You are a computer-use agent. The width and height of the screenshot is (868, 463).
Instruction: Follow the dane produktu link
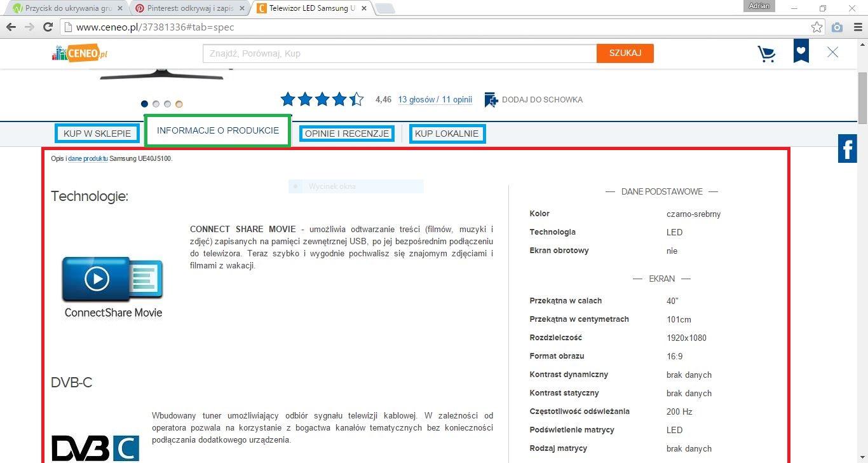[x=88, y=158]
